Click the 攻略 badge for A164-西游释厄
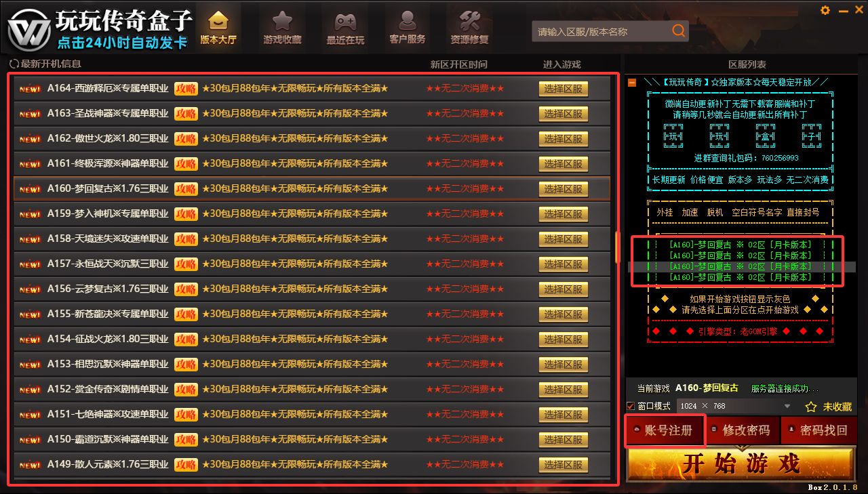The width and height of the screenshot is (868, 494). [x=186, y=89]
